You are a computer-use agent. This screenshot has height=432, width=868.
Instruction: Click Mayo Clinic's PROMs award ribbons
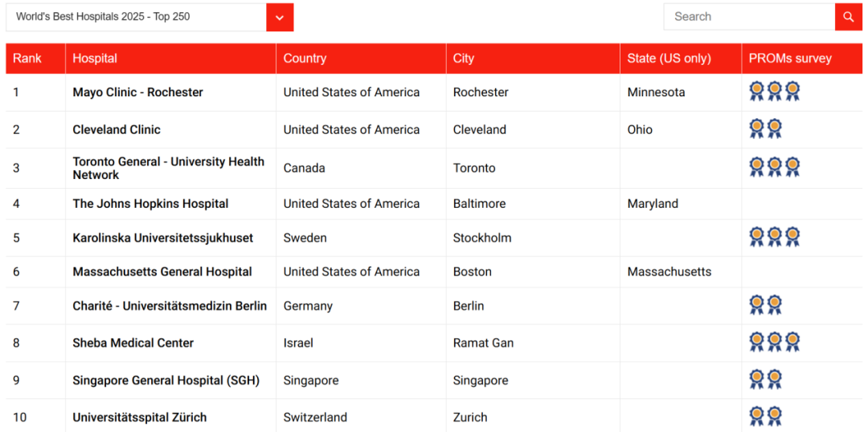pos(774,92)
